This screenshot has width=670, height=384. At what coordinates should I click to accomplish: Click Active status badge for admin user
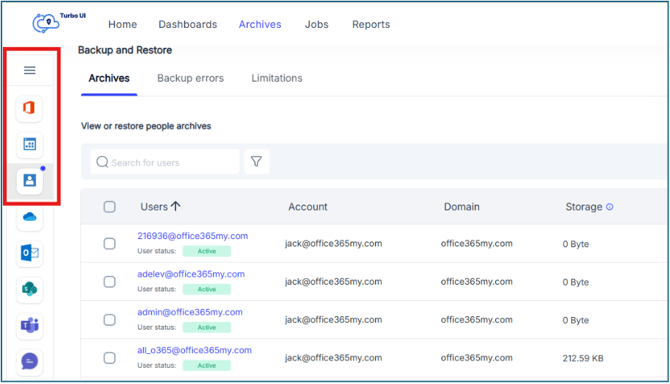point(207,327)
